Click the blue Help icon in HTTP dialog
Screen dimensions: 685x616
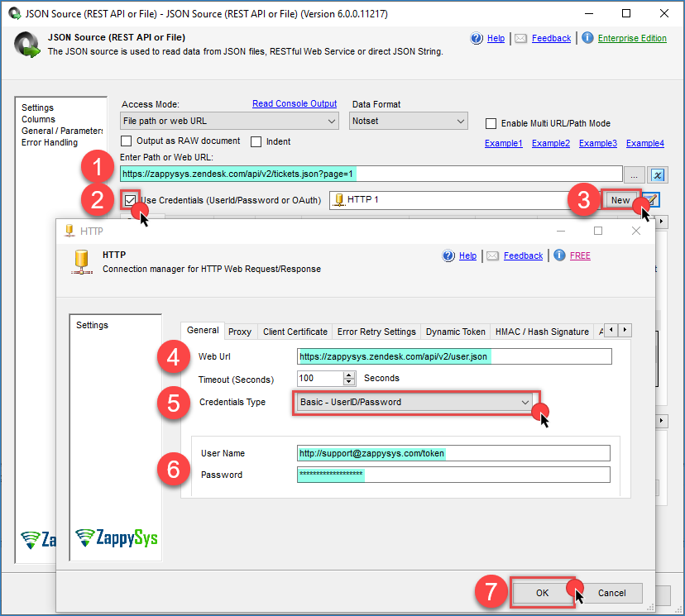point(449,255)
